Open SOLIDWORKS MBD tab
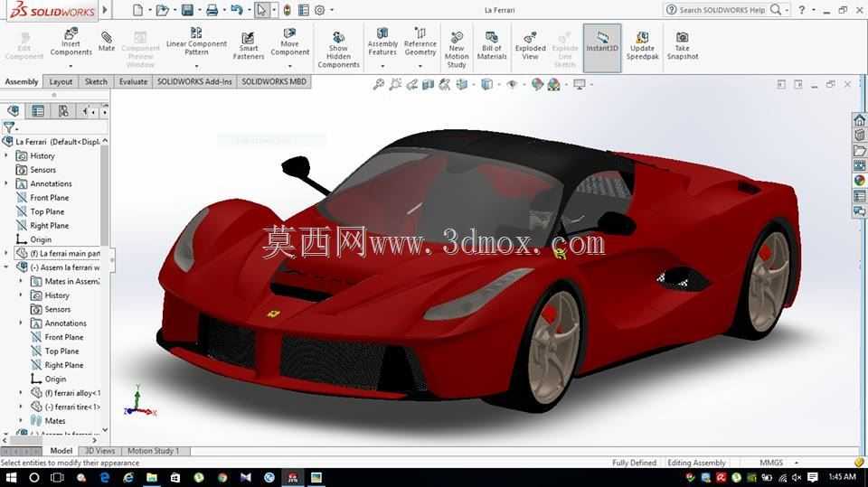 [x=273, y=81]
